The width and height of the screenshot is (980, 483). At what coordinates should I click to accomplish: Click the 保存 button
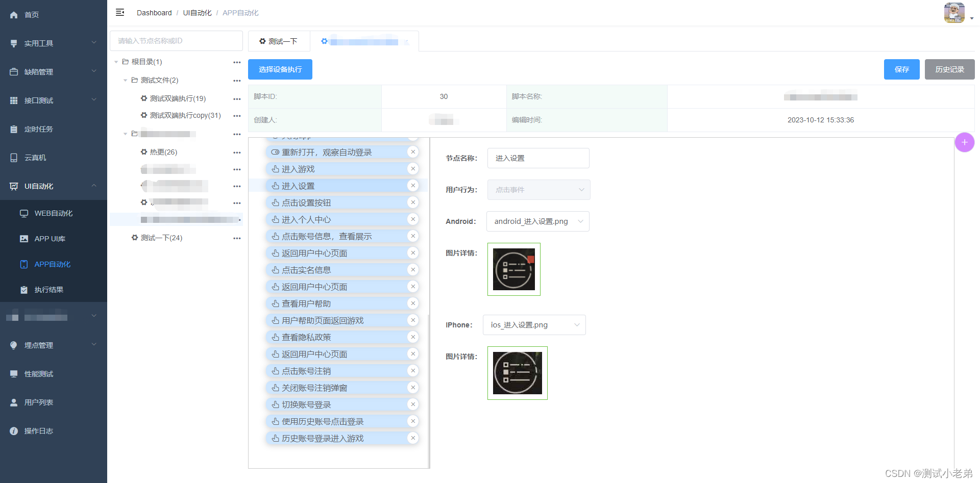901,69
